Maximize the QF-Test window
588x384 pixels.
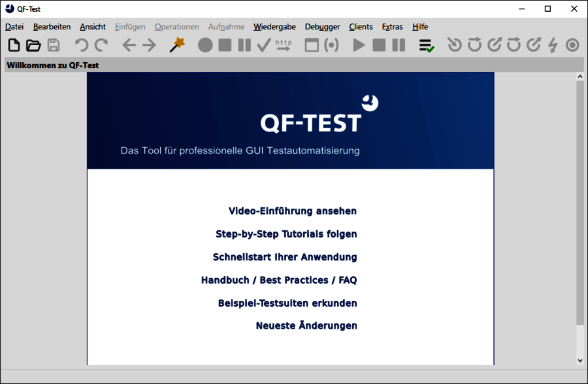[547, 9]
